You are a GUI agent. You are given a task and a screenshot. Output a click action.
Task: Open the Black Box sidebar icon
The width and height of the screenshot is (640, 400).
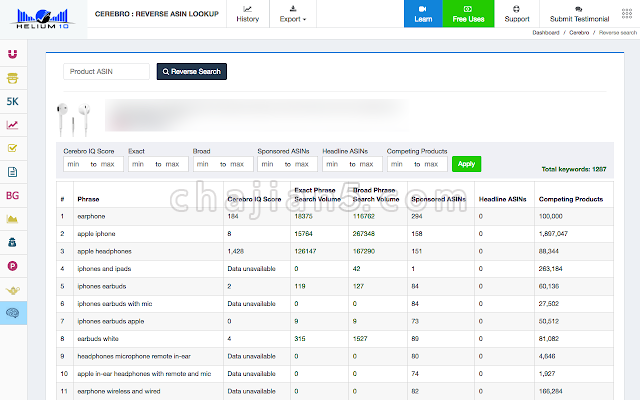13,78
